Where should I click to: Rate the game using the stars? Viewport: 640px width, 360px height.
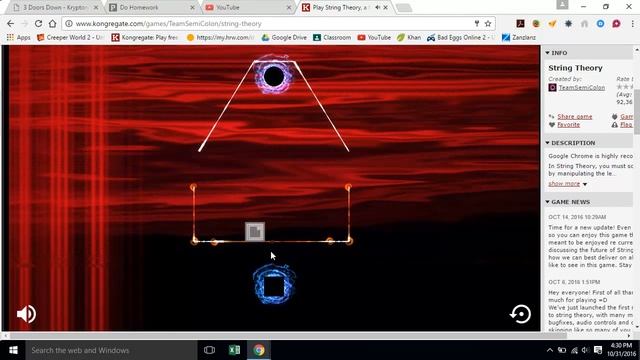coord(624,87)
